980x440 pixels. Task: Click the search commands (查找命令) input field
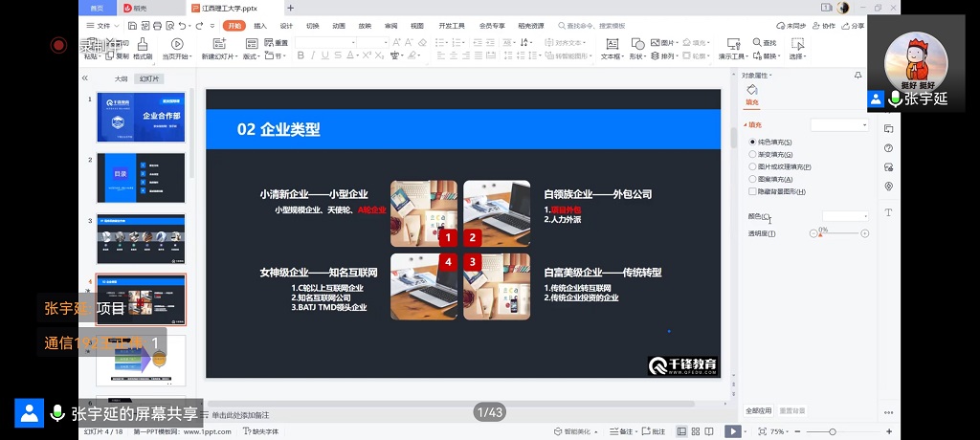[x=591, y=26]
